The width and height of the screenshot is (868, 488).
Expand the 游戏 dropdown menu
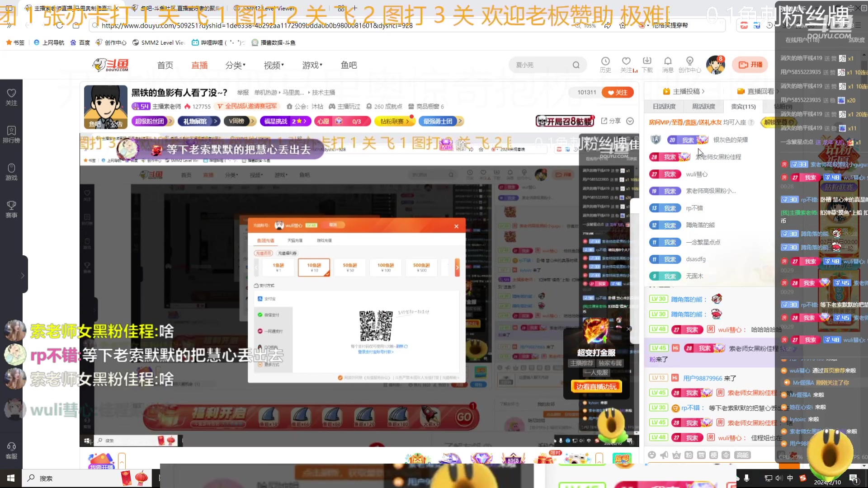pos(312,65)
